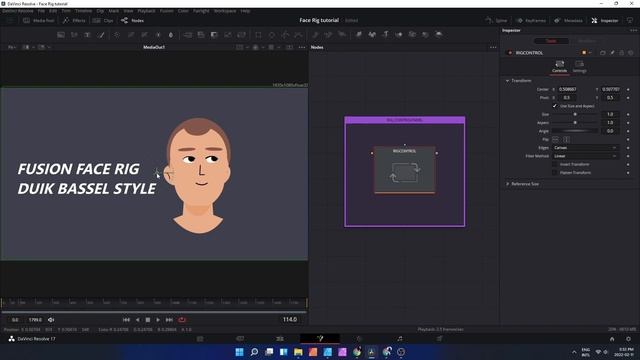The height and width of the screenshot is (360, 640).
Task: Open the Edit menu
Action: (53, 11)
